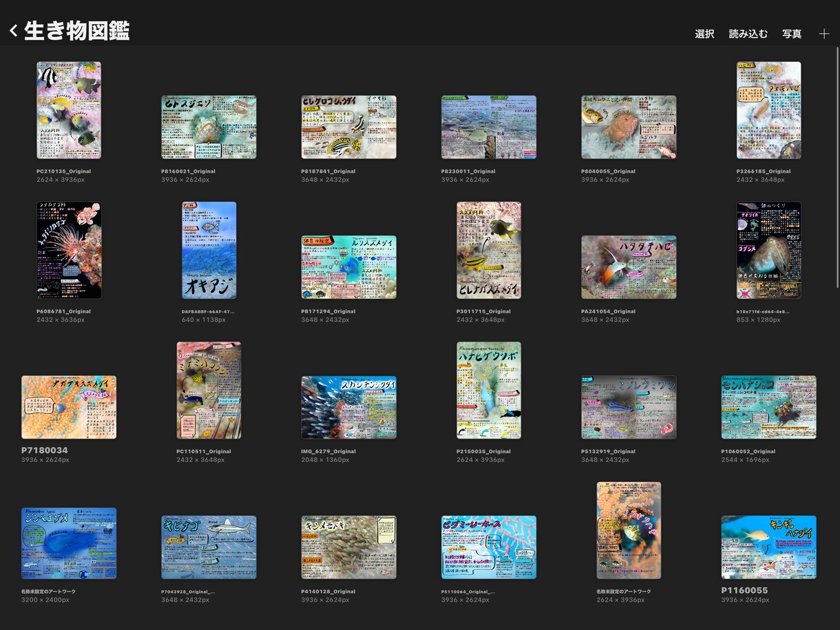Open artwork PC210135_Original thumbnail
840x630 pixels.
[x=69, y=110]
